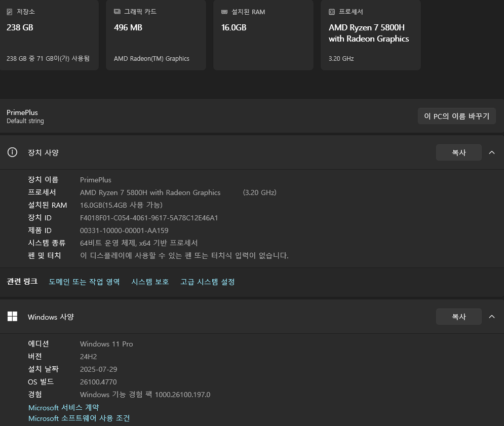This screenshot has width=504, height=426.
Task: Open 고급 시스템 설정 link
Action: click(x=207, y=282)
